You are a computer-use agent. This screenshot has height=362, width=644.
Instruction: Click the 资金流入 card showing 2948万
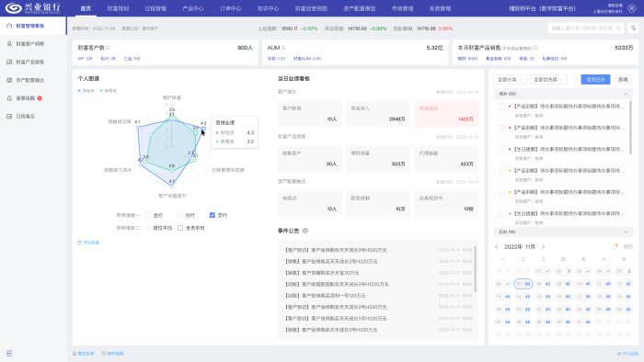pyautogui.click(x=378, y=114)
